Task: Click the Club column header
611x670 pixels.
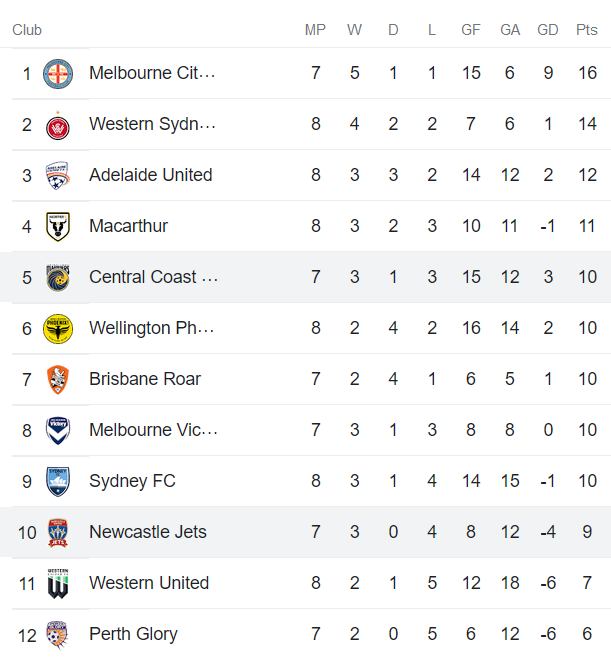Action: pos(27,30)
